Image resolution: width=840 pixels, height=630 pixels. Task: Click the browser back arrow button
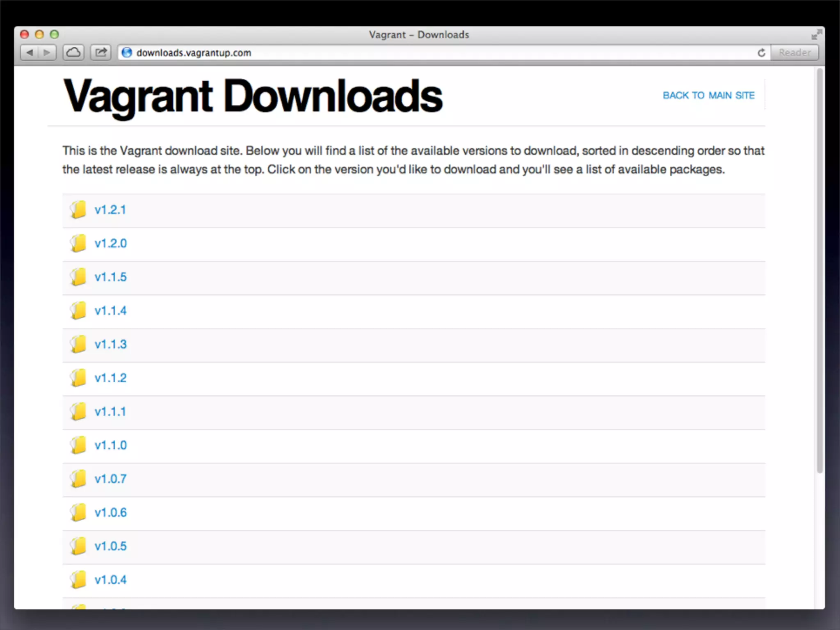[x=30, y=52]
